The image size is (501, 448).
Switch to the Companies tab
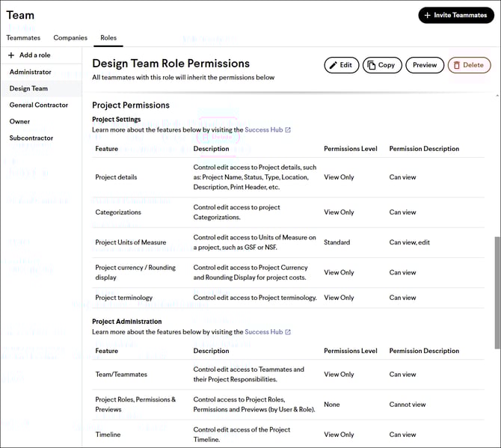(70, 38)
